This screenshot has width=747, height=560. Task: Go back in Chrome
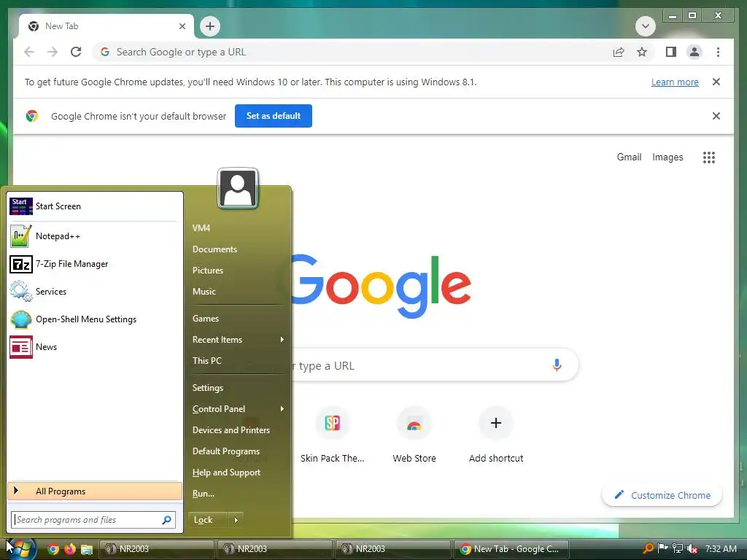[29, 52]
